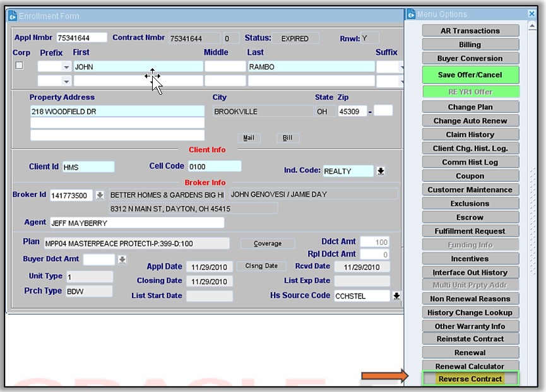Open AR Transactions menu option

pyautogui.click(x=470, y=31)
